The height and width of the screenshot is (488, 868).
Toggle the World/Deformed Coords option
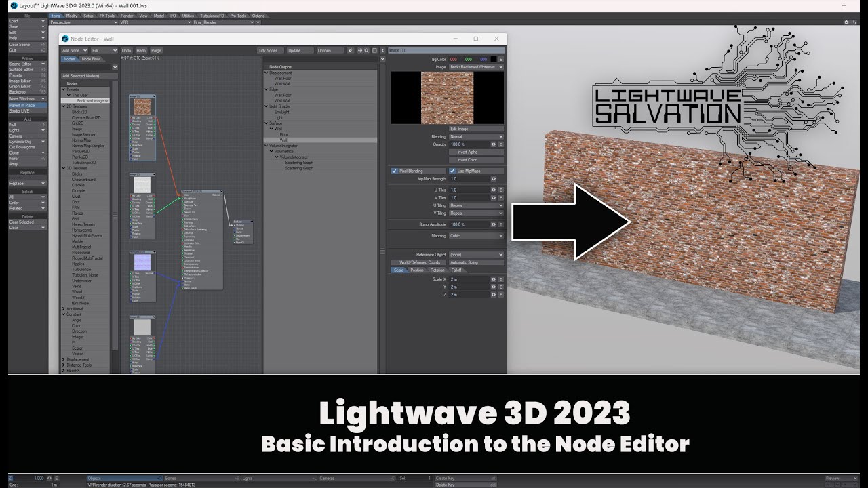[x=419, y=262]
